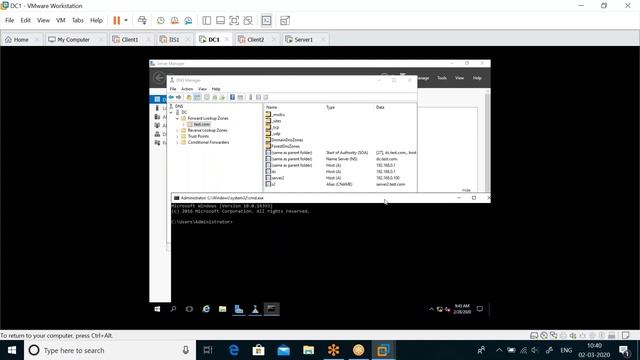The image size is (640, 360).
Task: Select the Conditional Forwarders folder
Action: coord(208,142)
